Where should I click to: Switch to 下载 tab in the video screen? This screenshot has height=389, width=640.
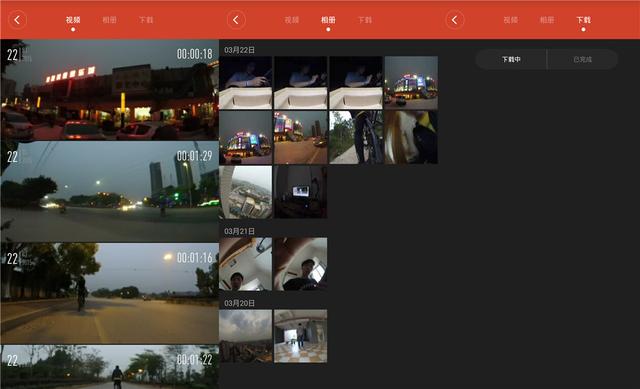(146, 20)
